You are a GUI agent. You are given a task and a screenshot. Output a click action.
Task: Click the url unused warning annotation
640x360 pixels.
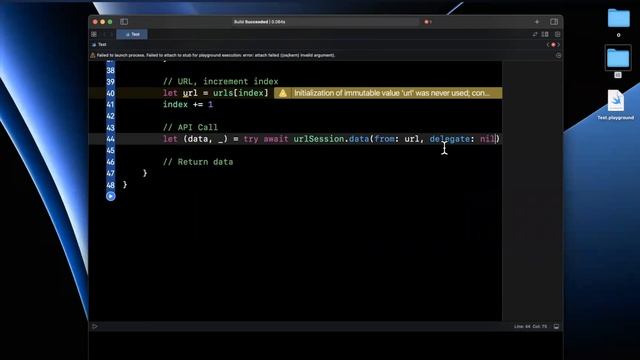pos(388,93)
